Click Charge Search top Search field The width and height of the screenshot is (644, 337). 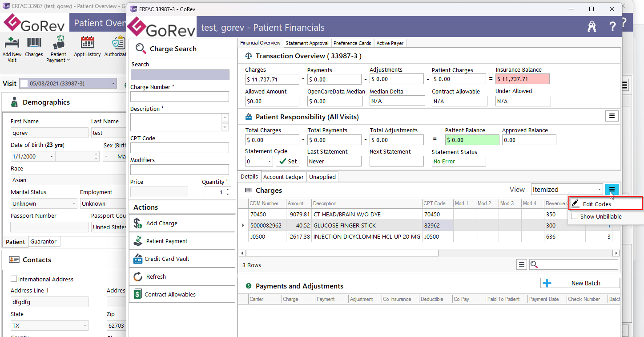(x=180, y=75)
